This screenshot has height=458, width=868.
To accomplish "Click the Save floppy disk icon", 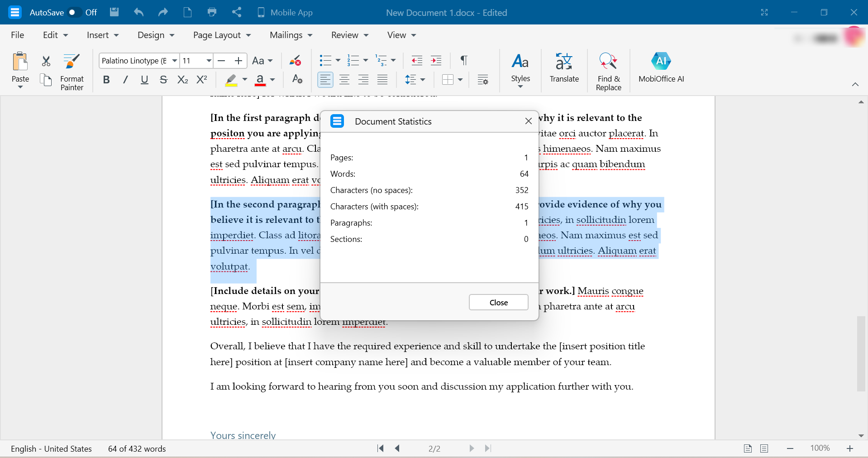I will tap(114, 12).
